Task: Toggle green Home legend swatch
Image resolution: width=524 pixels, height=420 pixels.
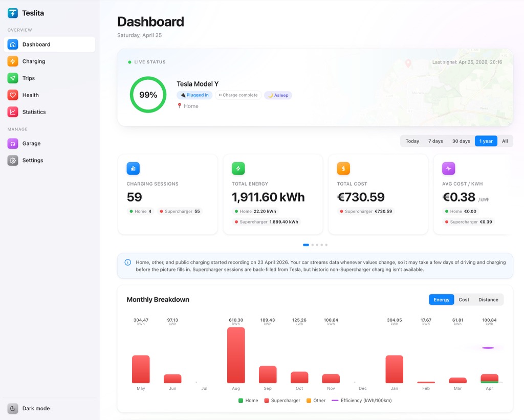Action: tap(241, 401)
